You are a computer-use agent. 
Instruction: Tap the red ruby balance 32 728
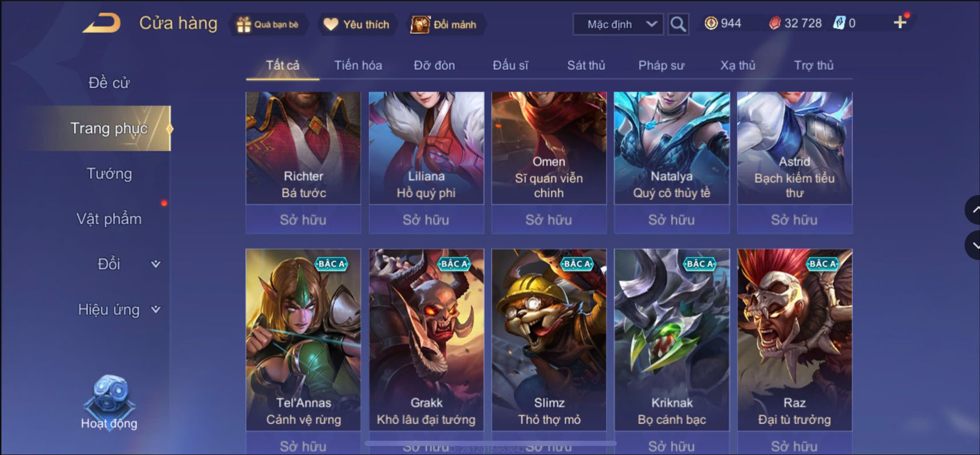pyautogui.click(x=795, y=23)
